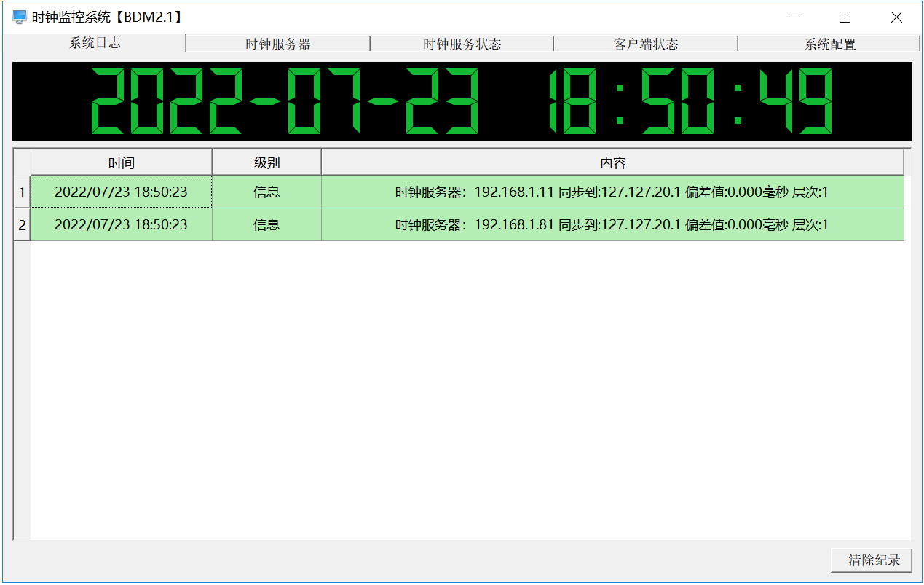Click the 信息 level cell in first row
The height and width of the screenshot is (585, 924).
266,192
